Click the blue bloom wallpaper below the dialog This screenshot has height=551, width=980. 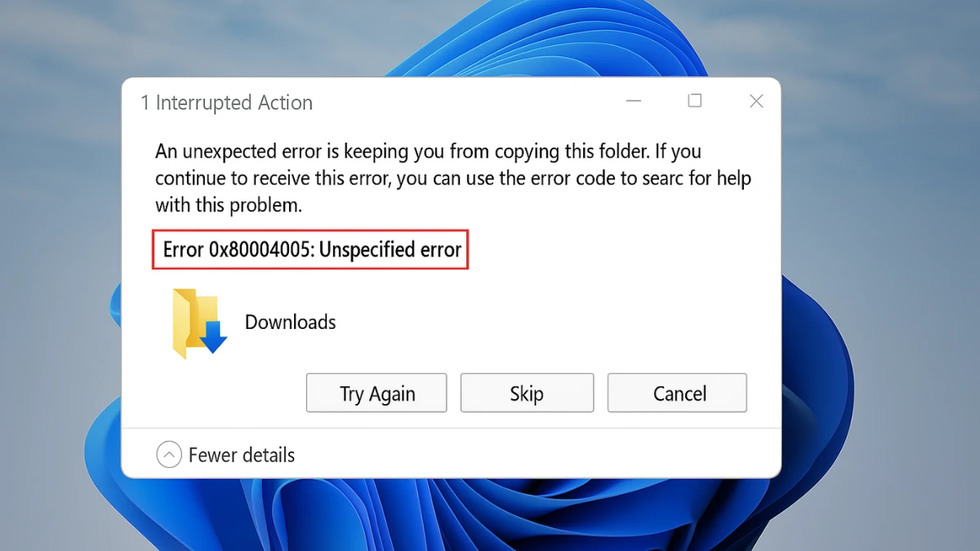pyautogui.click(x=490, y=514)
